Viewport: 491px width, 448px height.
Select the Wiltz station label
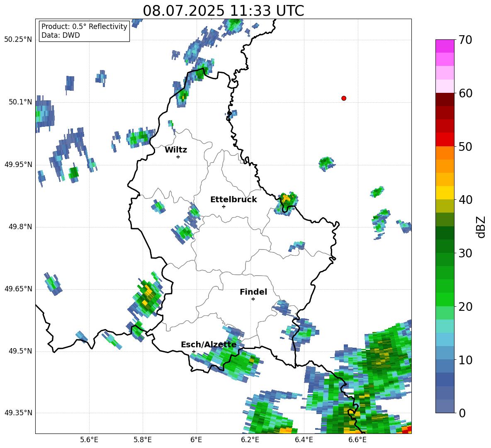[176, 150]
